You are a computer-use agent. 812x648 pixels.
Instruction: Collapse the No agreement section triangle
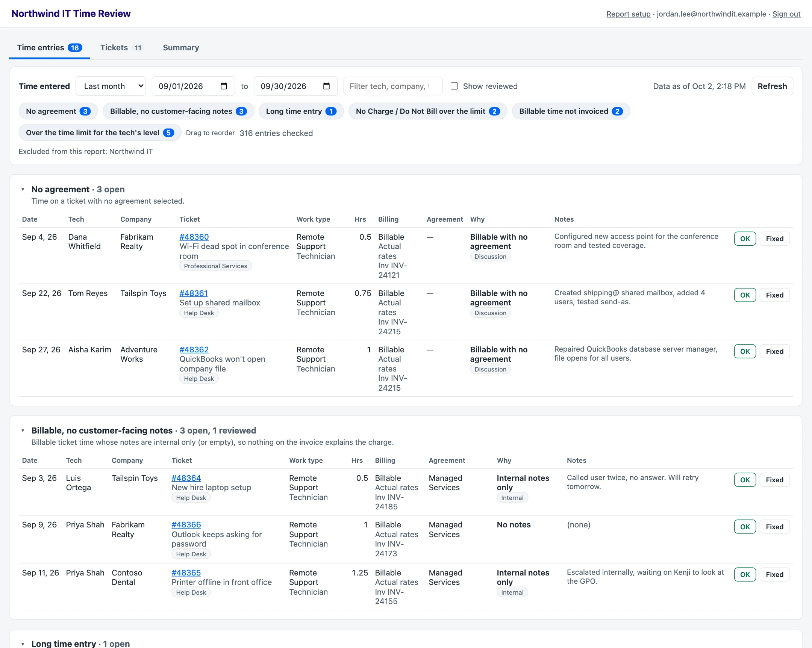click(23, 190)
